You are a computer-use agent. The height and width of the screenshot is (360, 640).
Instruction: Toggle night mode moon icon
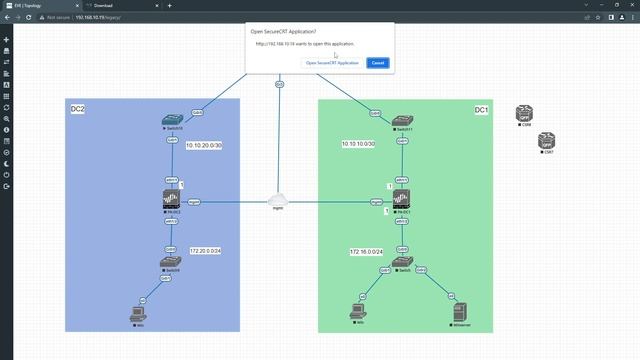pyautogui.click(x=6, y=164)
